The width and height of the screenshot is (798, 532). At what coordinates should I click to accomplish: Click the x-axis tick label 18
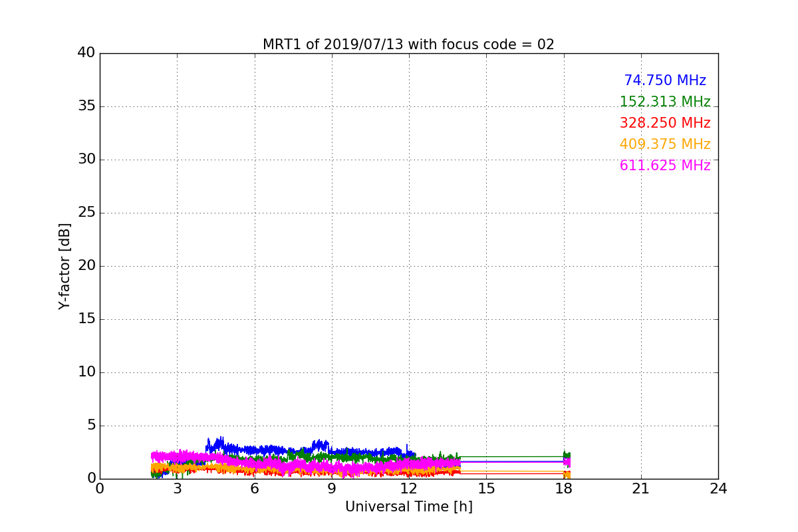click(564, 489)
